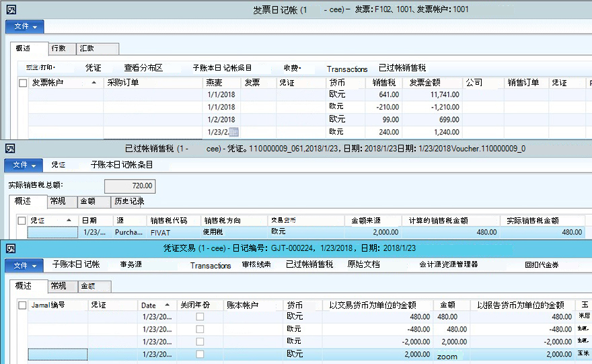Click the voucher transactions window app icon

(11, 248)
